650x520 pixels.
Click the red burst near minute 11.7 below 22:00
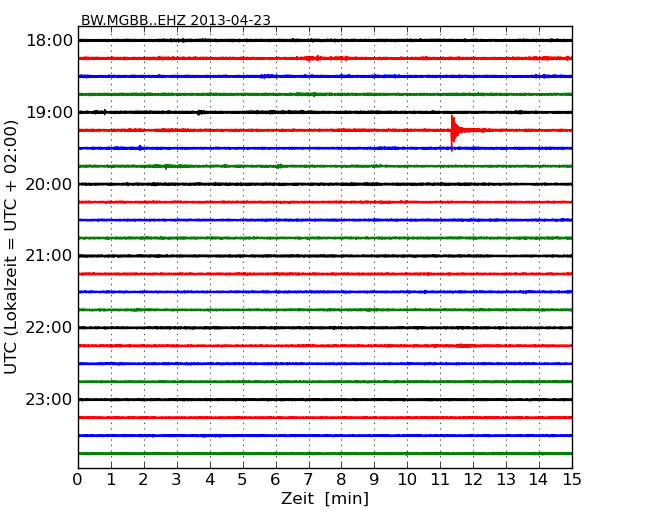click(x=464, y=345)
